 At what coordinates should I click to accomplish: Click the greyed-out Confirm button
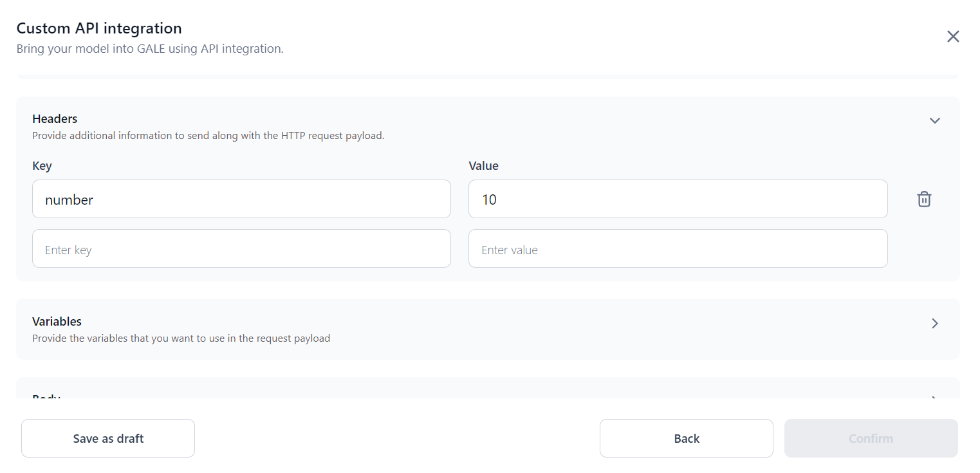pyautogui.click(x=871, y=438)
